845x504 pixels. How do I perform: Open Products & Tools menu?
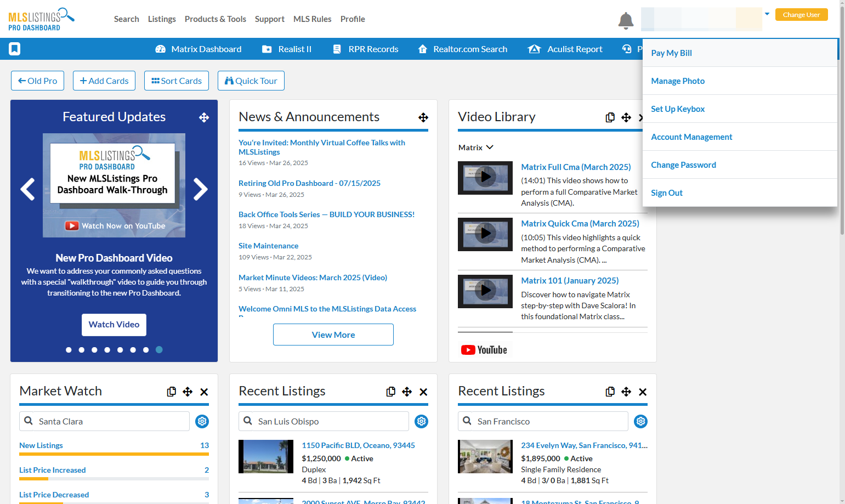pyautogui.click(x=215, y=19)
